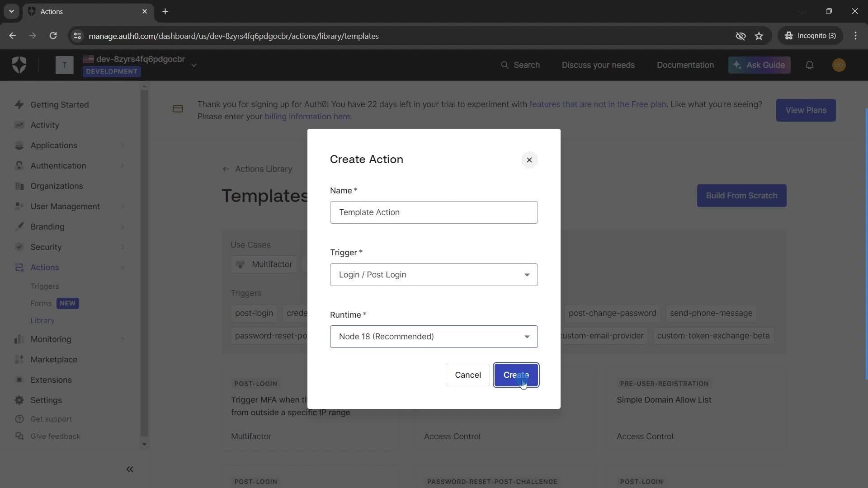This screenshot has height=488, width=868.
Task: Click the View Plans button
Action: [x=806, y=110]
